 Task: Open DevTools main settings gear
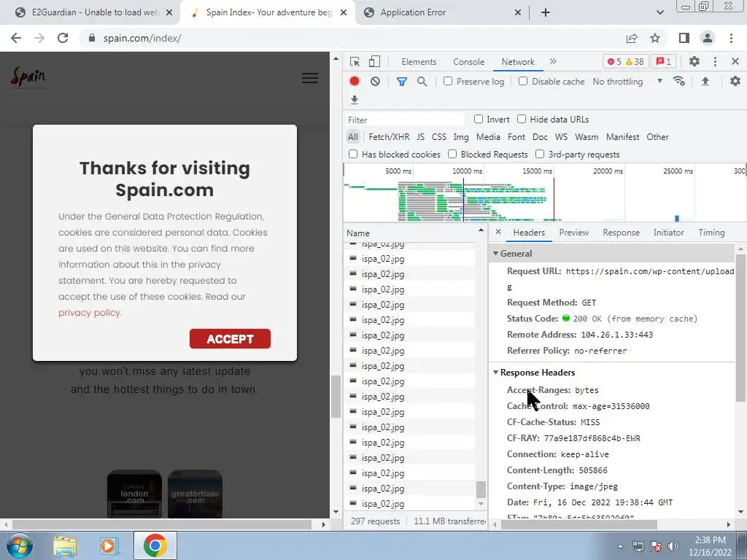coord(694,61)
